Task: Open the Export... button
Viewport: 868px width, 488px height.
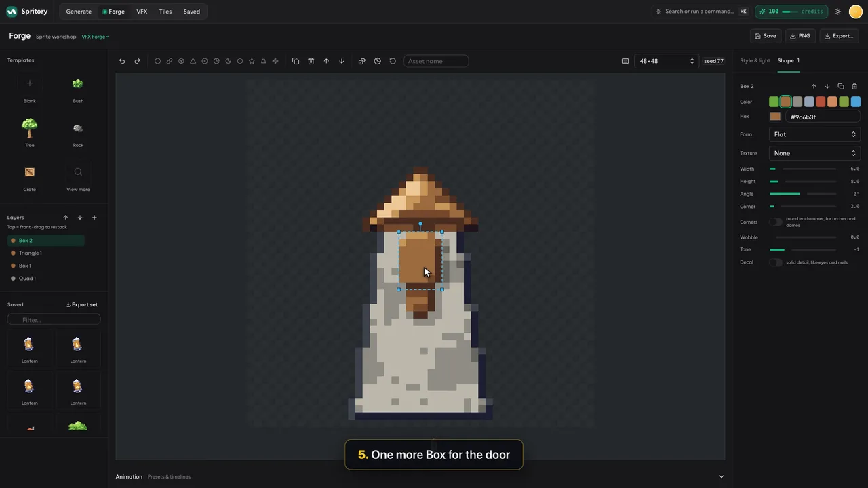Action: click(x=840, y=36)
